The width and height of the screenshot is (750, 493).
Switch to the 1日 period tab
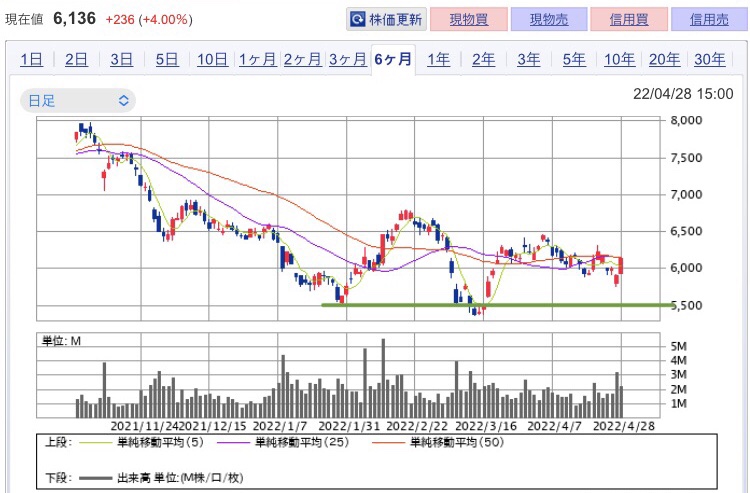(32, 59)
